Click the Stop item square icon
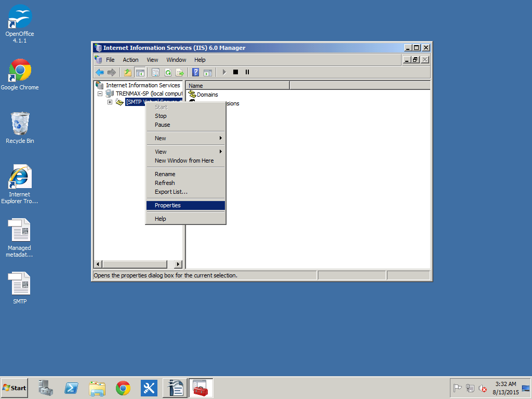The width and height of the screenshot is (532, 399). pyautogui.click(x=235, y=72)
